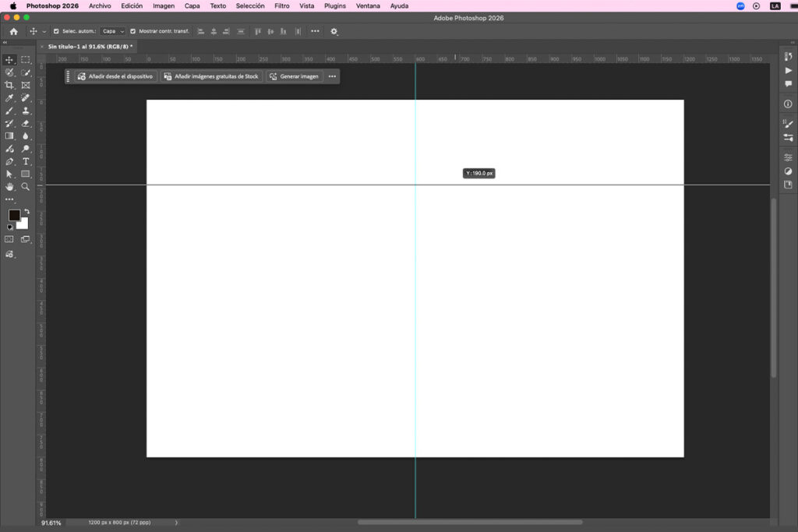Image resolution: width=798 pixels, height=532 pixels.
Task: Select the Zoom tool
Action: [25, 188]
